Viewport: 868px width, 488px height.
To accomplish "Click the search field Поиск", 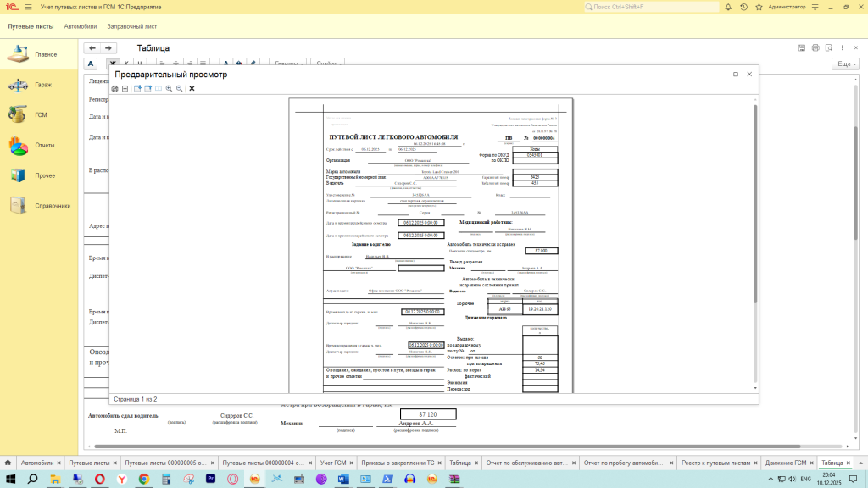I will pos(652,7).
